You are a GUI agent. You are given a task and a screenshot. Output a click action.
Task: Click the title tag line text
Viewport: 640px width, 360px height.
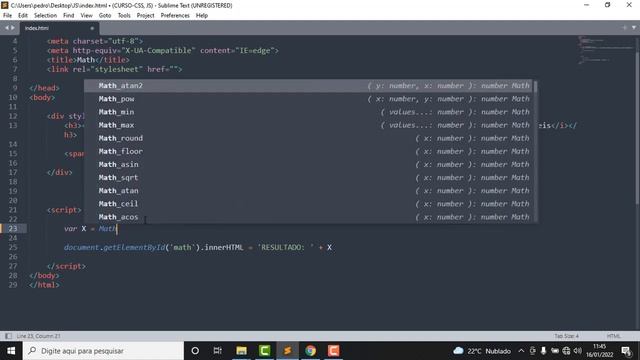click(88, 60)
